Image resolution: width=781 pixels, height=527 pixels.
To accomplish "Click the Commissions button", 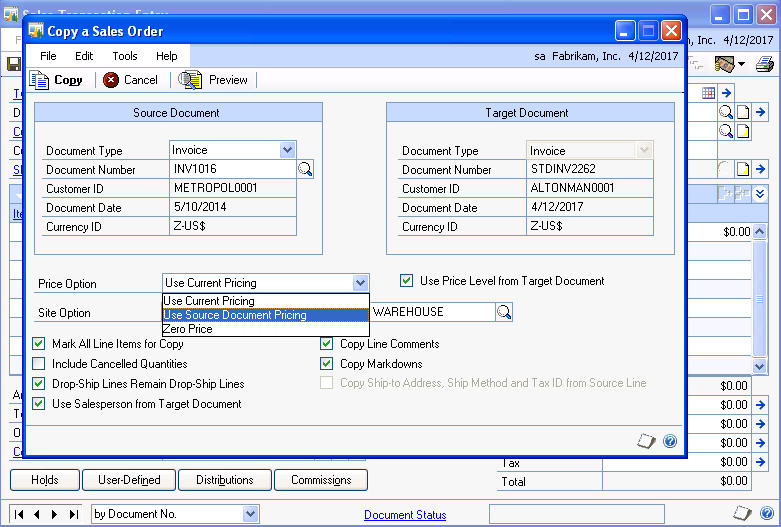I will [x=321, y=480].
